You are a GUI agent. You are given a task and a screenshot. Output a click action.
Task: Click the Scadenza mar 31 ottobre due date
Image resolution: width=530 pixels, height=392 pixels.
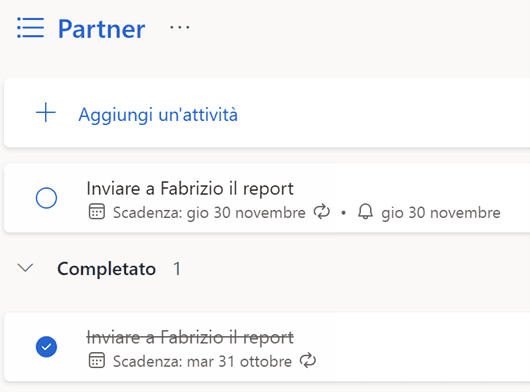coord(202,362)
